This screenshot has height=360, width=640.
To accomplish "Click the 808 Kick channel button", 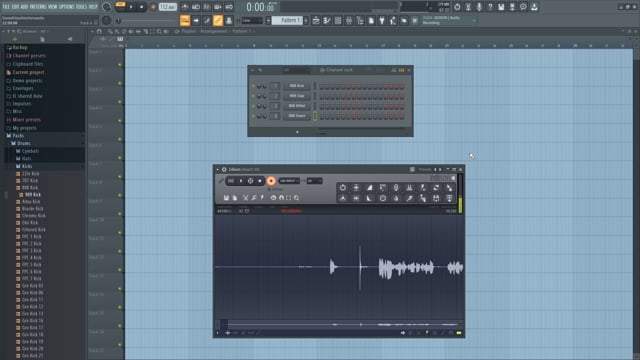I will coord(297,86).
